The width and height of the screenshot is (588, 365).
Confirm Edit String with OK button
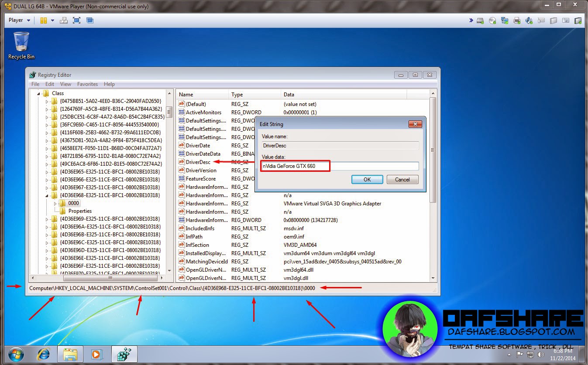(367, 179)
